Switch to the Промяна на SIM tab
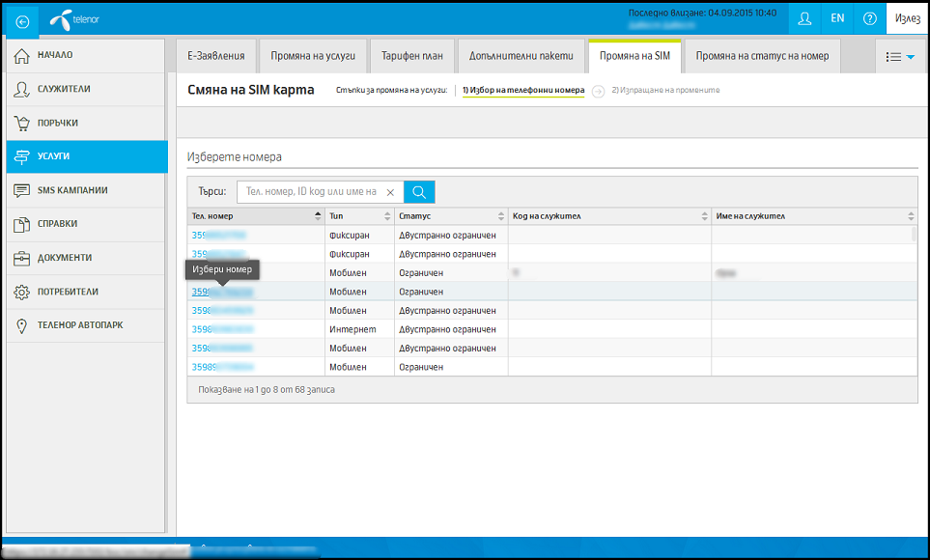Image resolution: width=930 pixels, height=560 pixels. point(634,56)
